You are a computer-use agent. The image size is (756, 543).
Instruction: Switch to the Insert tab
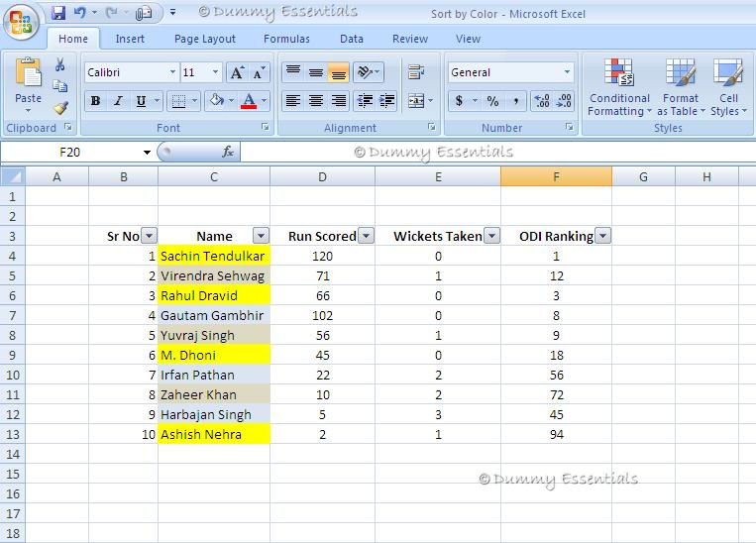tap(130, 39)
